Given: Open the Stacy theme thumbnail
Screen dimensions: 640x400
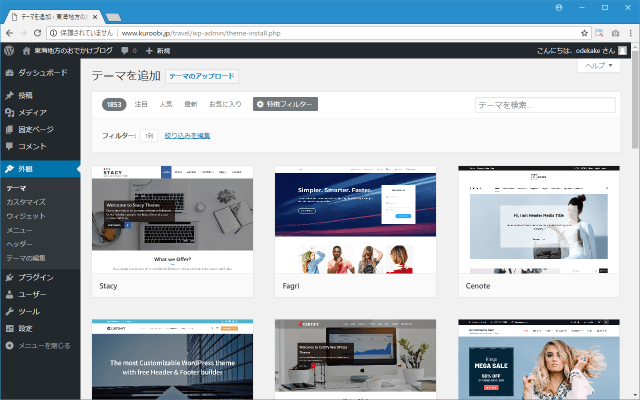Looking at the screenshot, I should pyautogui.click(x=172, y=220).
